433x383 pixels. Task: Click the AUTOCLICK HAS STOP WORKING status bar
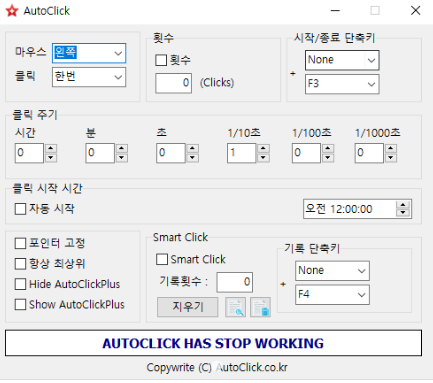(x=213, y=343)
